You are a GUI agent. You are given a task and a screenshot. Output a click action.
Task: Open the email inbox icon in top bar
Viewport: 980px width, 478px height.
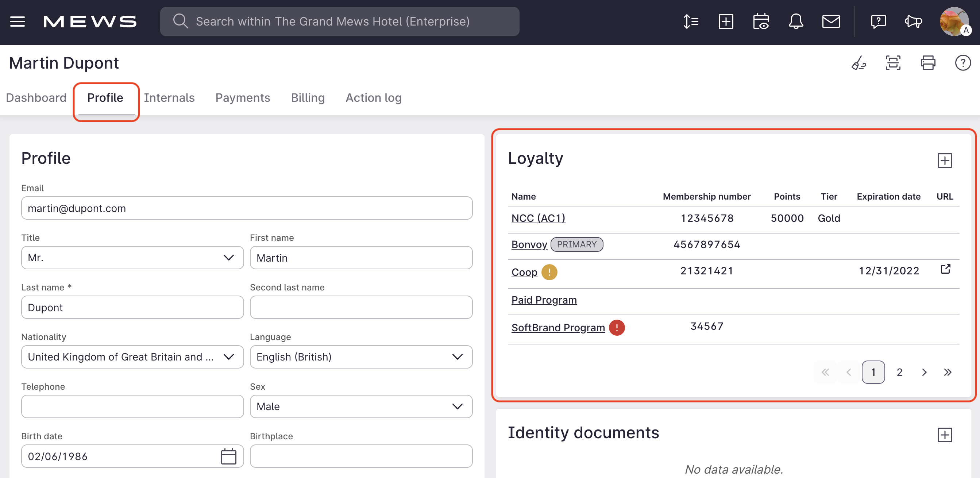point(831,21)
